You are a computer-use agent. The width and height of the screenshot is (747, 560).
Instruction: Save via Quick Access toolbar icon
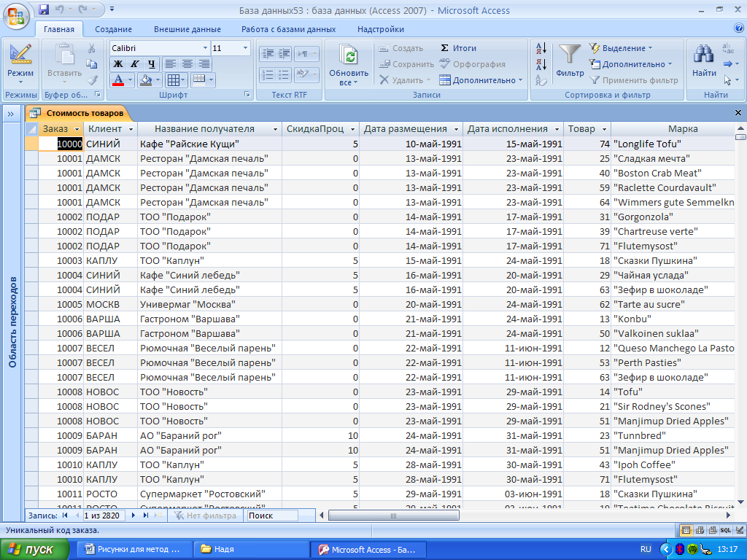click(44, 9)
